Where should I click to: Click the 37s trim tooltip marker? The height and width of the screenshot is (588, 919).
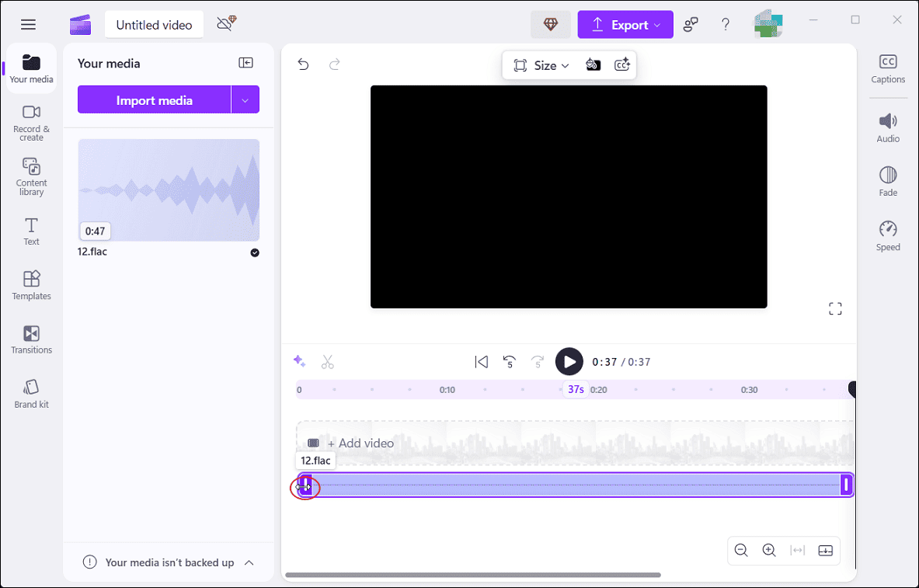[x=576, y=389]
